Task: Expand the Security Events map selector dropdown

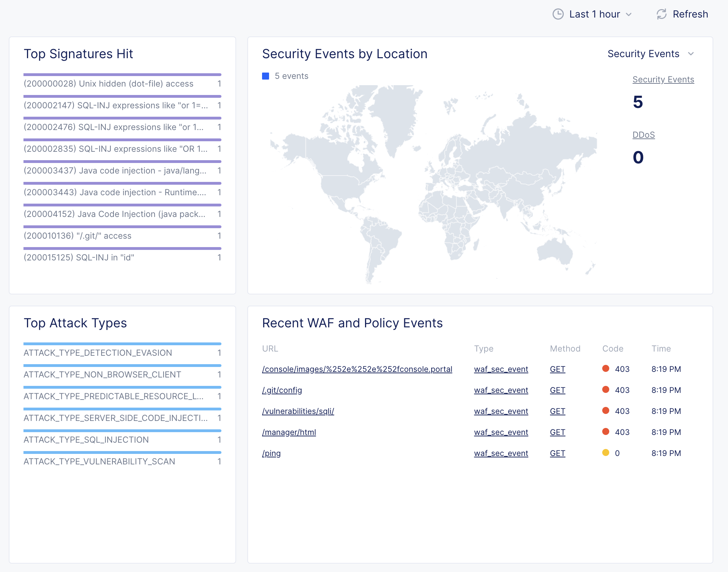Action: click(x=643, y=54)
